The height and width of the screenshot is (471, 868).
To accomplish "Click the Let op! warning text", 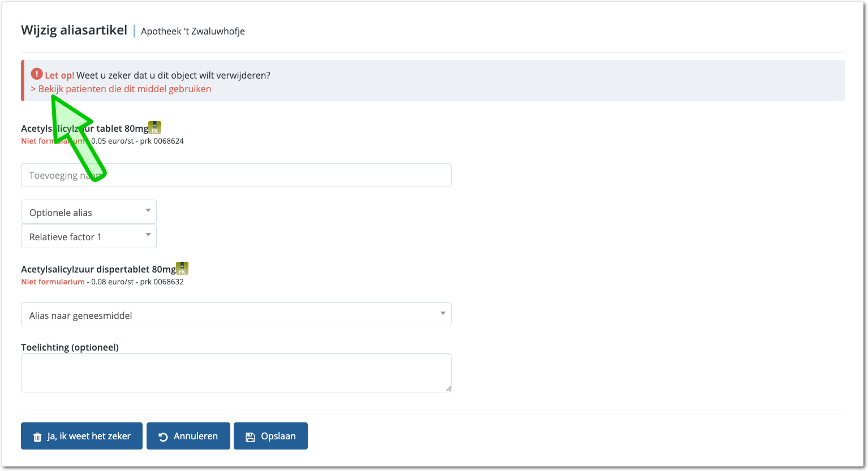I will 59,75.
